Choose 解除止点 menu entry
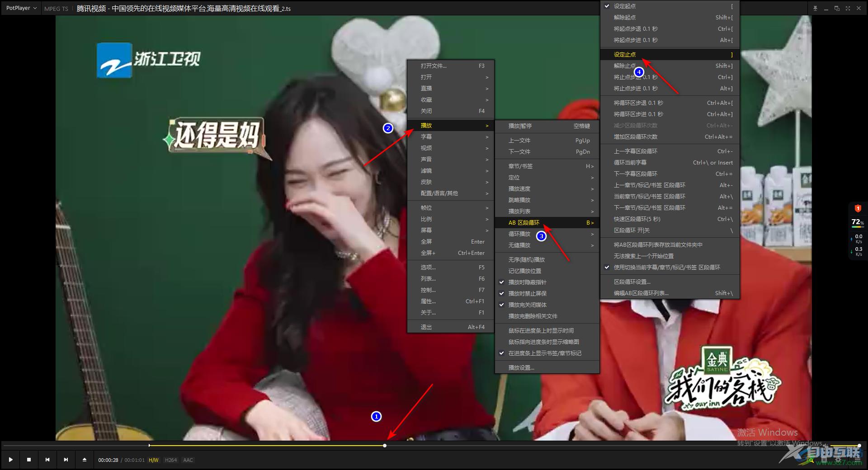 (670, 66)
